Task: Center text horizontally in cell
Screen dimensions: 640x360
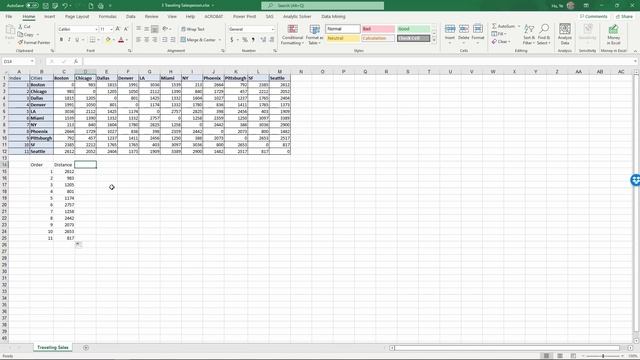Action: (147, 40)
